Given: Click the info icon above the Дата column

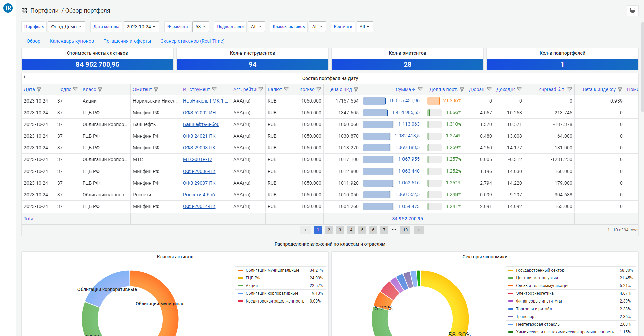Looking at the screenshot, I should (24, 76).
